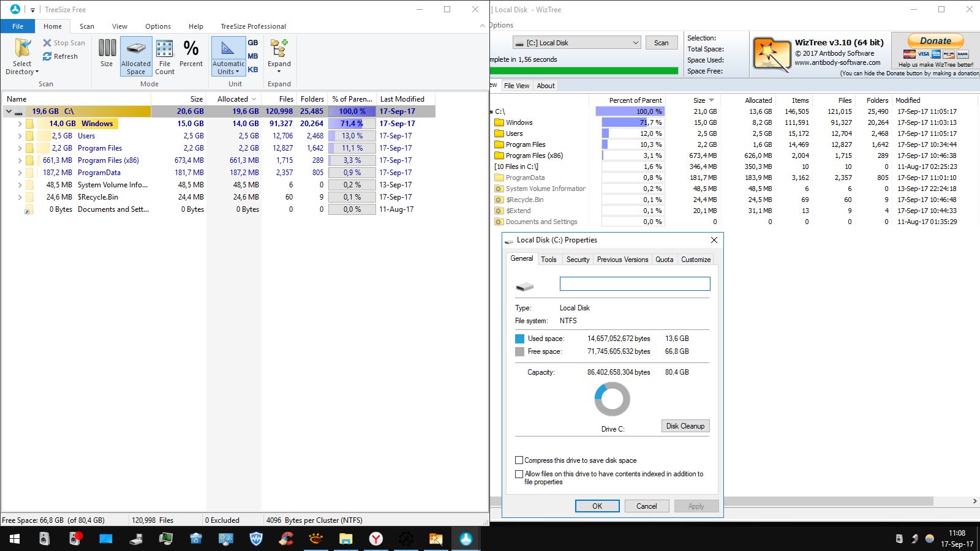The image size is (980, 551).
Task: Enable Compress this drive checkbox
Action: point(519,460)
